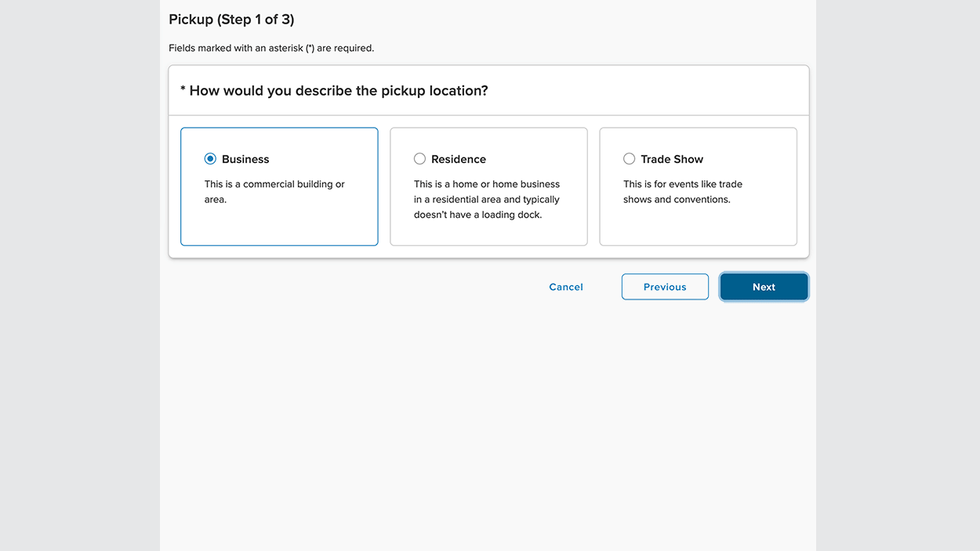Click empty space inside the Business card
The width and height of the screenshot is (980, 551).
pyautogui.click(x=279, y=226)
